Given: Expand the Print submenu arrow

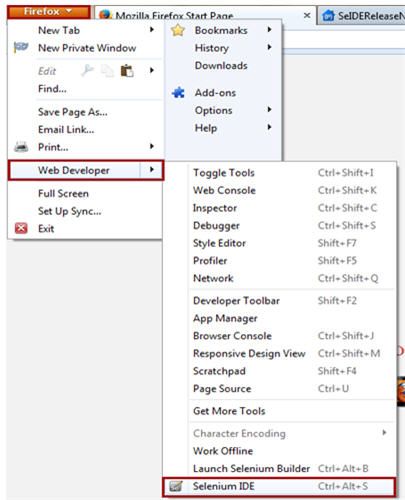Looking at the screenshot, I should pyautogui.click(x=152, y=146).
